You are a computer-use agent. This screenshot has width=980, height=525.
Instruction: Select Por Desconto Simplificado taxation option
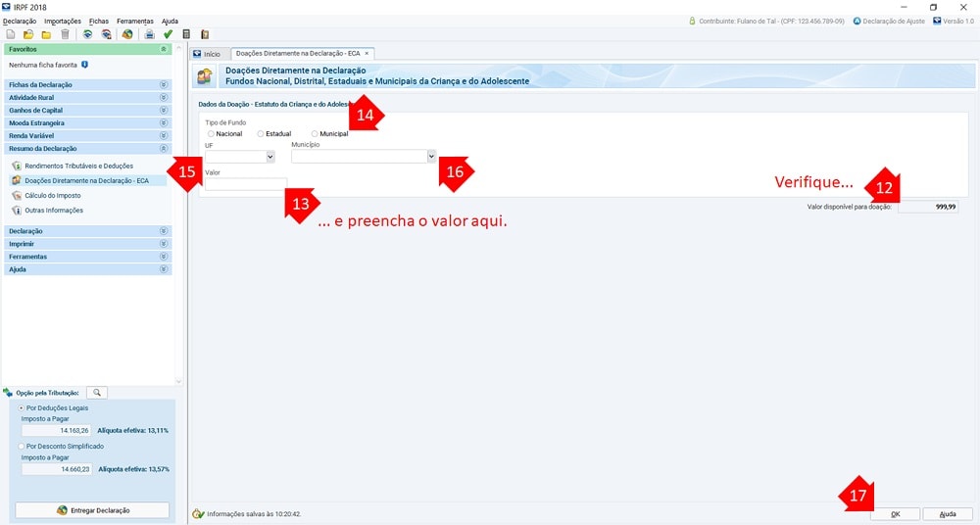coord(23,446)
